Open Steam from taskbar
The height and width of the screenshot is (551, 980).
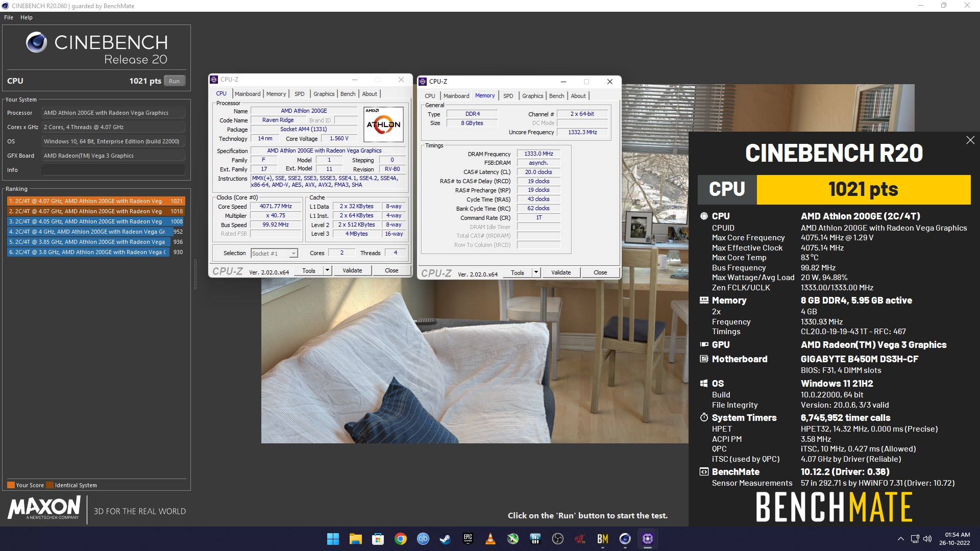pyautogui.click(x=446, y=539)
